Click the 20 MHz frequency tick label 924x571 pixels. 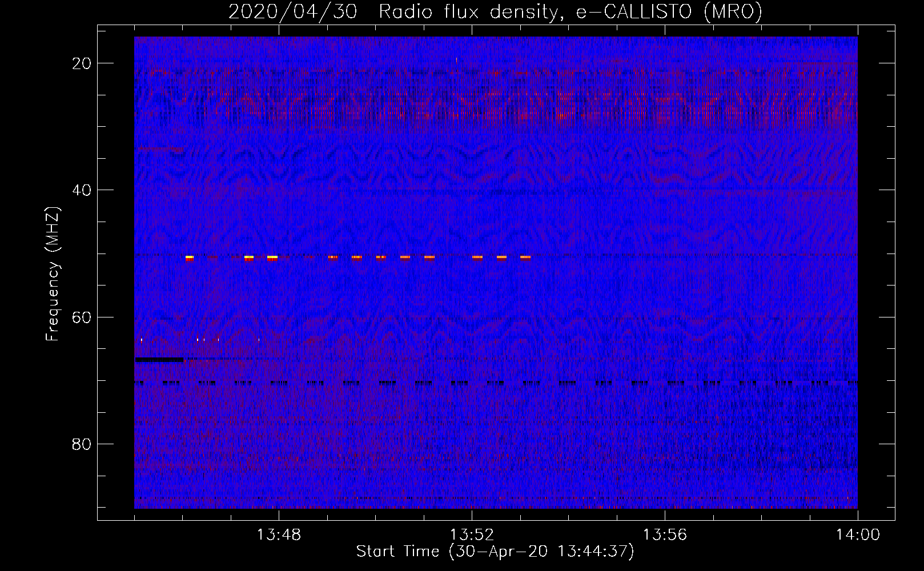82,63
